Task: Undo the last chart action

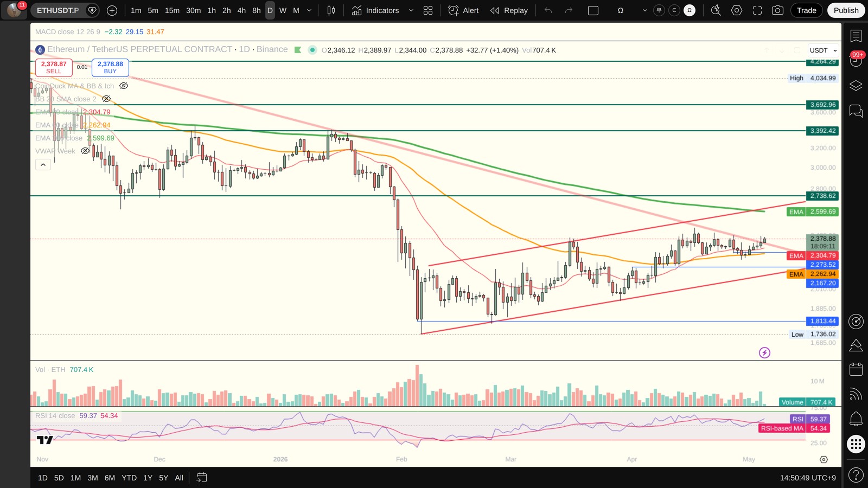Action: pos(548,10)
